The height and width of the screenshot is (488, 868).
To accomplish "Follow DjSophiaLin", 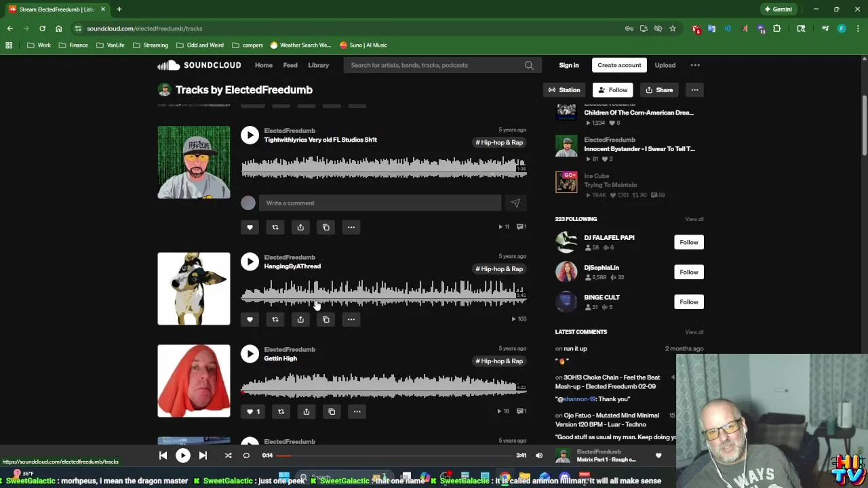I will 689,272.
